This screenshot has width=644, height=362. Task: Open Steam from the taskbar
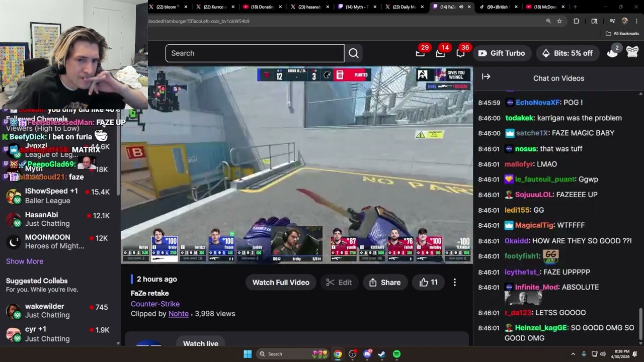pyautogui.click(x=382, y=354)
